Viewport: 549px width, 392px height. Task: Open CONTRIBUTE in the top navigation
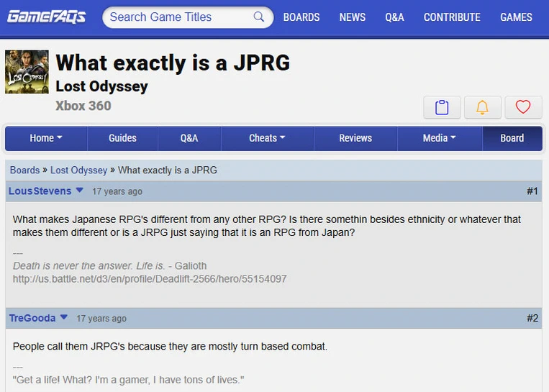[451, 17]
